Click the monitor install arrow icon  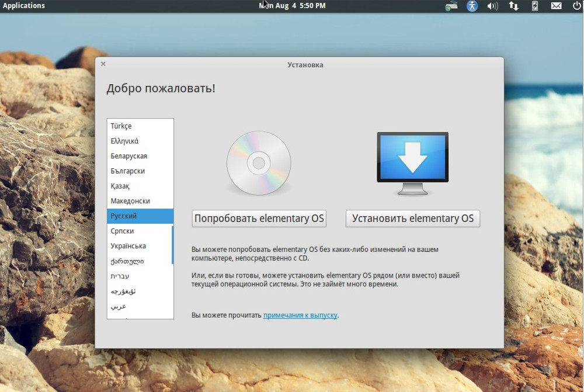[x=413, y=163]
